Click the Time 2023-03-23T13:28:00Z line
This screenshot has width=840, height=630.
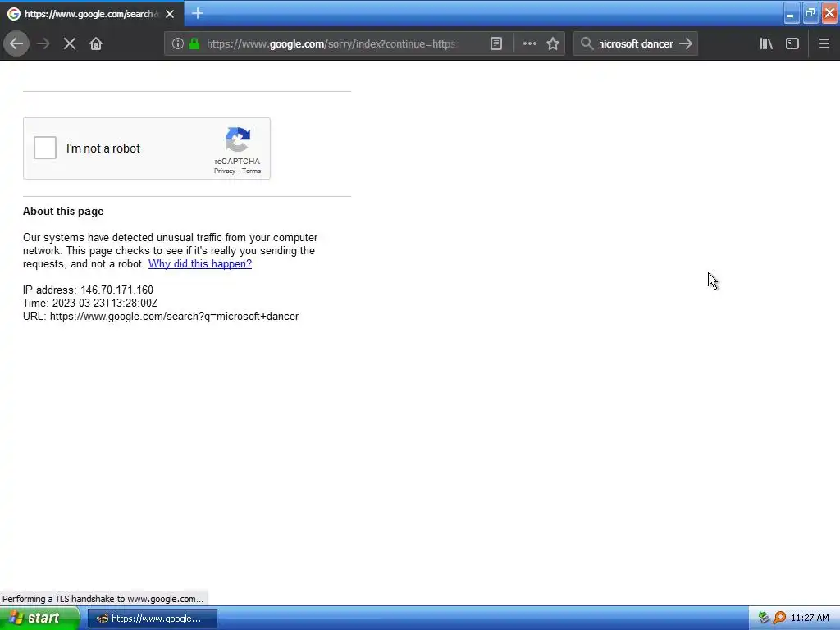[90, 304]
